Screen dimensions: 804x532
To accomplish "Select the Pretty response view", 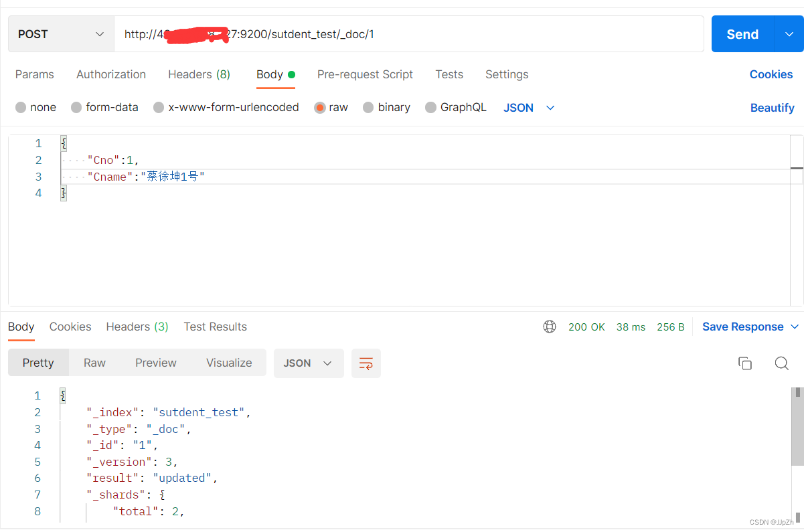I will coord(38,363).
